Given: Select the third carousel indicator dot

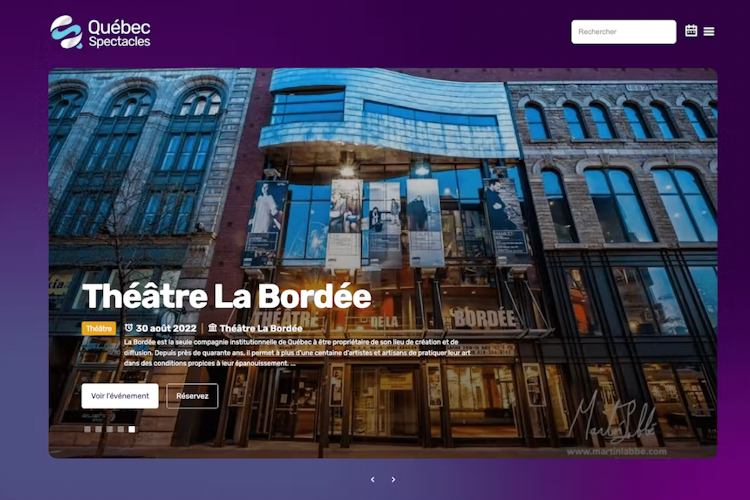Looking at the screenshot, I should [110, 429].
